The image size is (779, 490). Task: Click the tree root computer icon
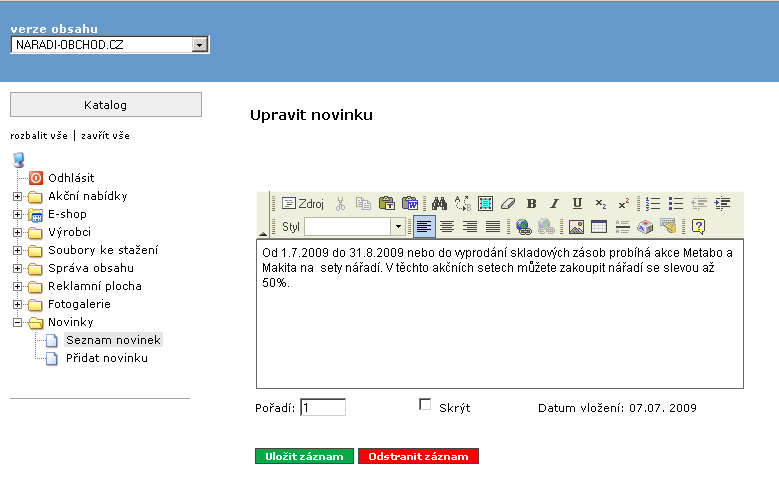pos(19,160)
